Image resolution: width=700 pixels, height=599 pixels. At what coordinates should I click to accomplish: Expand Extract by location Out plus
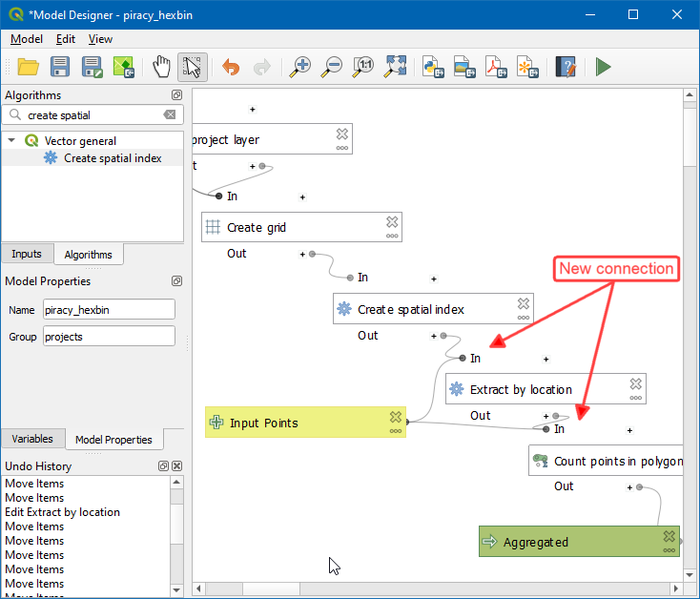click(546, 417)
